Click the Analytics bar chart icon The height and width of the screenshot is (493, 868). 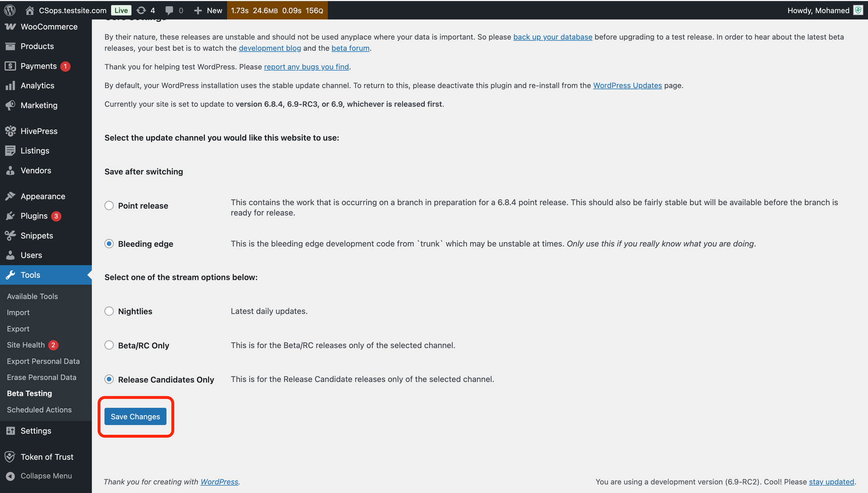[x=10, y=86]
